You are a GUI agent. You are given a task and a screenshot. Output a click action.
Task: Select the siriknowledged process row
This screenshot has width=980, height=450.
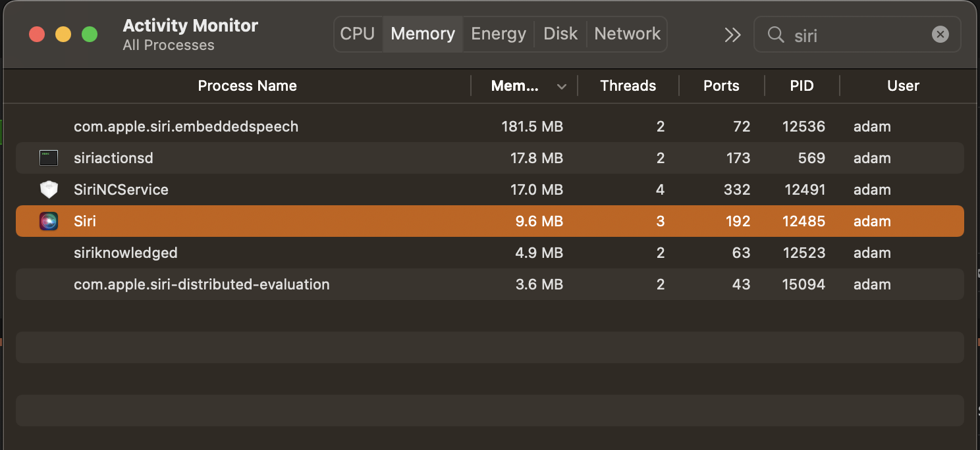490,253
